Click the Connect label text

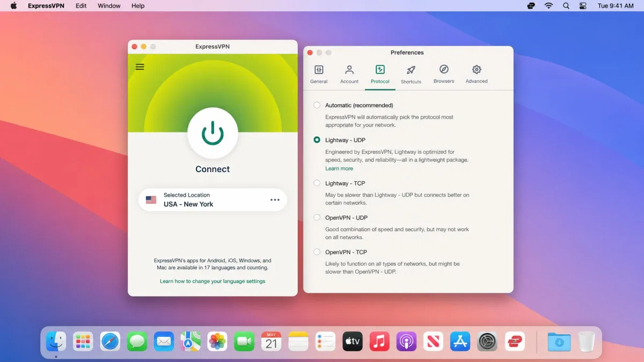click(213, 169)
